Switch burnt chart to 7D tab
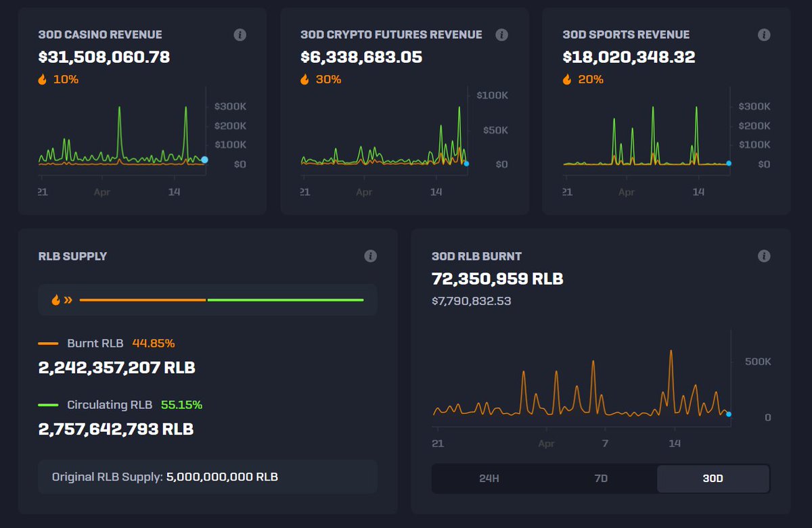The width and height of the screenshot is (812, 528). (601, 478)
